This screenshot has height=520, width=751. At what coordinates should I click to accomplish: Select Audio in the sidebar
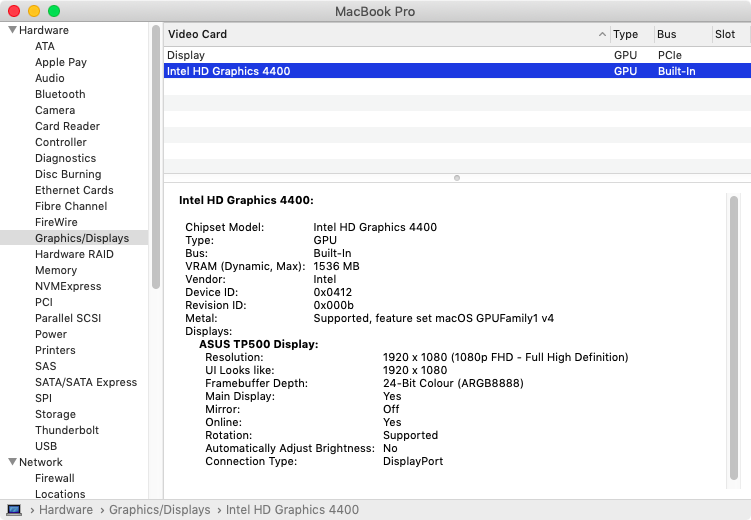pyautogui.click(x=49, y=78)
